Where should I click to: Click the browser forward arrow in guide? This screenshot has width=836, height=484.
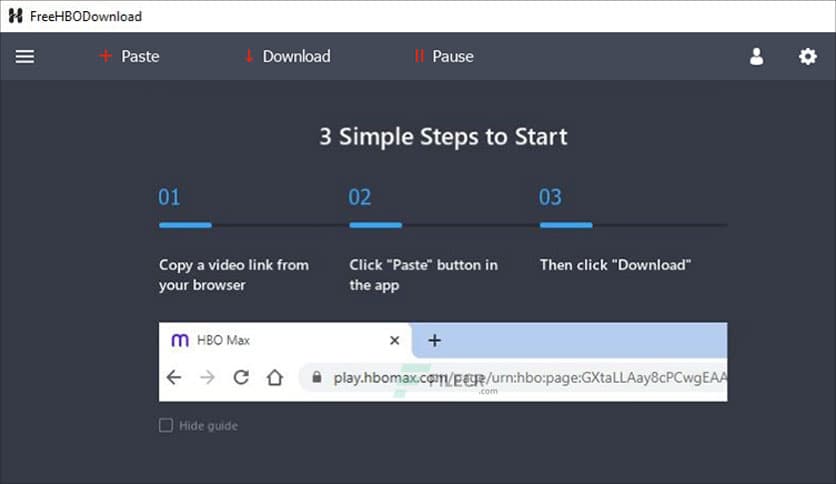coord(207,378)
